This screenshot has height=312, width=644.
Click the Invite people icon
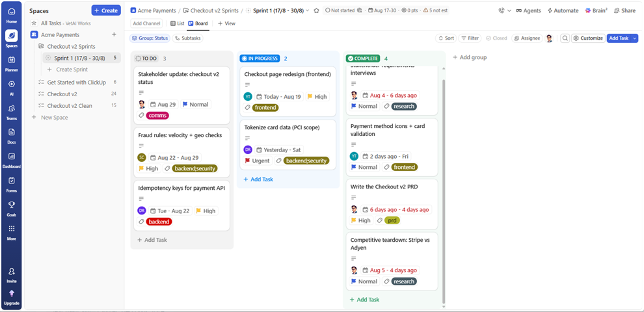click(x=12, y=271)
